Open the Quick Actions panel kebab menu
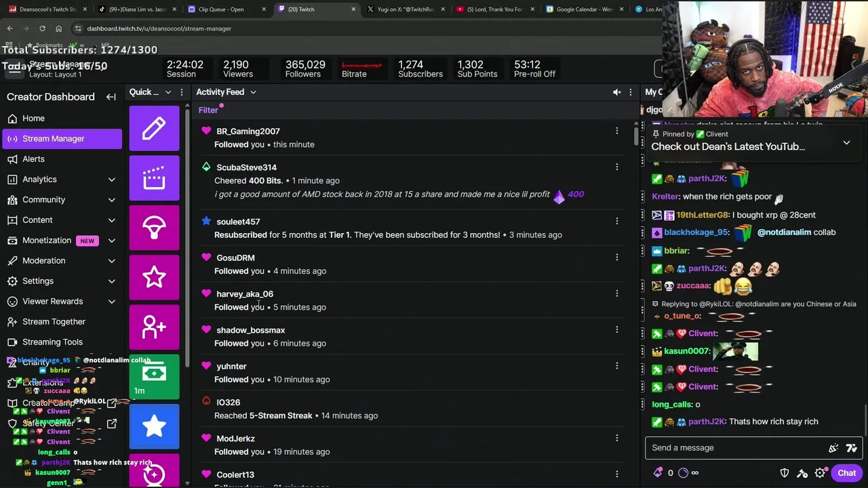Viewport: 868px width, 488px height. pyautogui.click(x=181, y=92)
